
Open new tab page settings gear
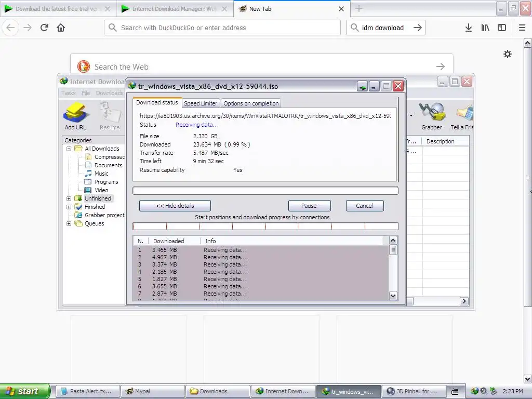point(508,54)
